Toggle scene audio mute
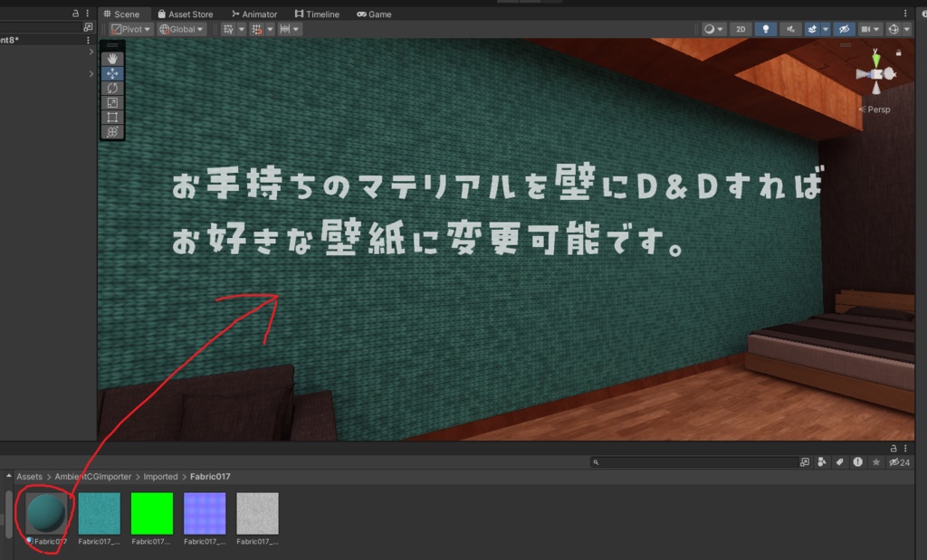927x560 pixels. click(x=789, y=29)
